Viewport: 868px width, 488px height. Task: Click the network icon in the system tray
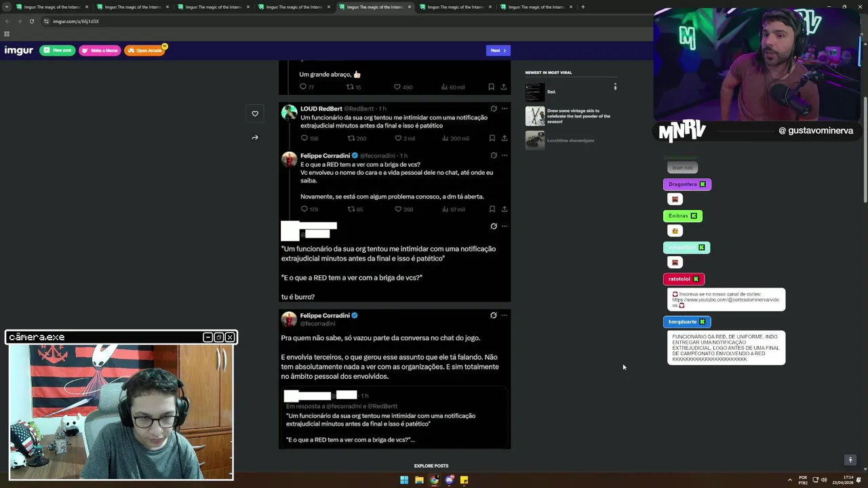(x=815, y=480)
